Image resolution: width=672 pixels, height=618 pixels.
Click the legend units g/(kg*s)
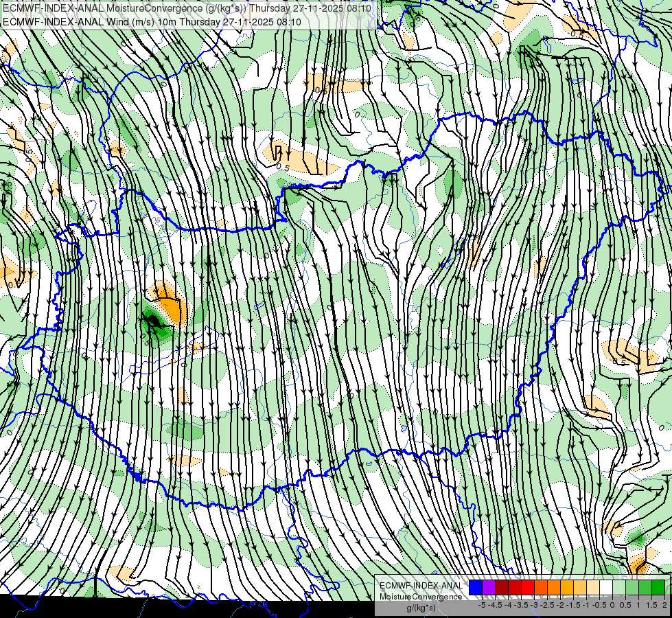coord(421,608)
